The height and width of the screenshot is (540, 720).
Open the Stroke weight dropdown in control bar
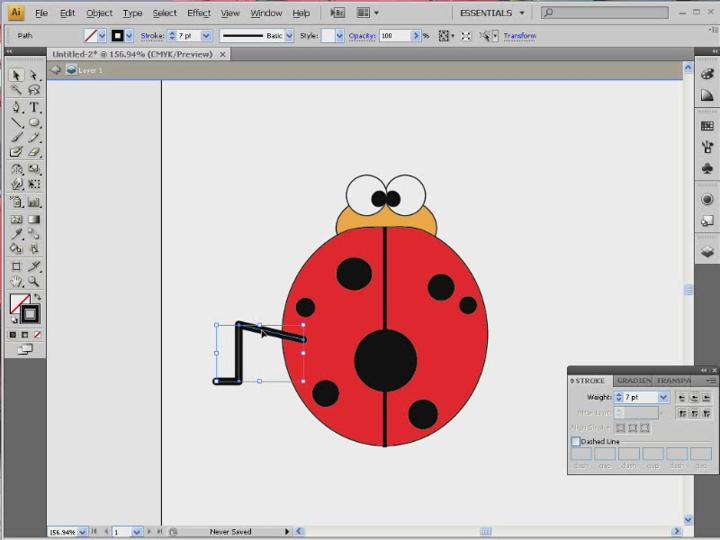click(206, 35)
